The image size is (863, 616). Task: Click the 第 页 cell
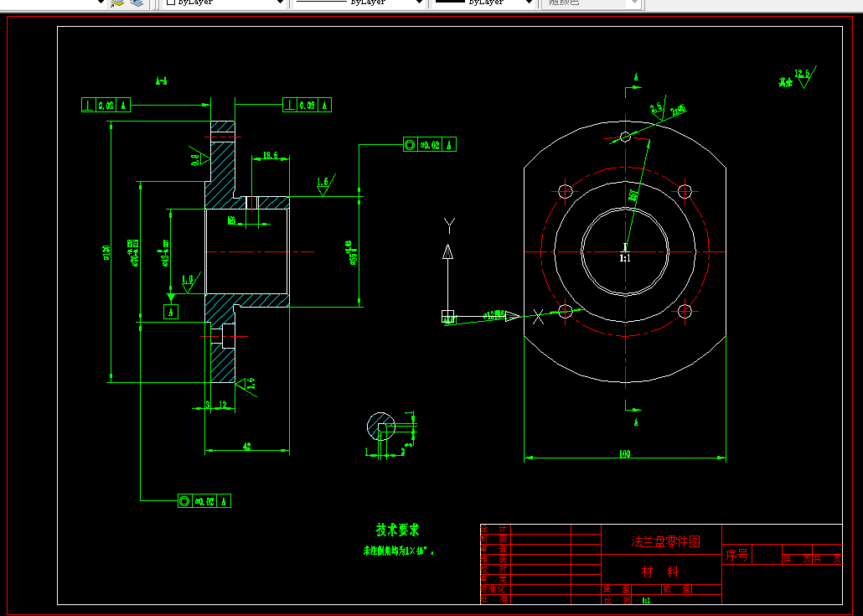[x=797, y=559]
